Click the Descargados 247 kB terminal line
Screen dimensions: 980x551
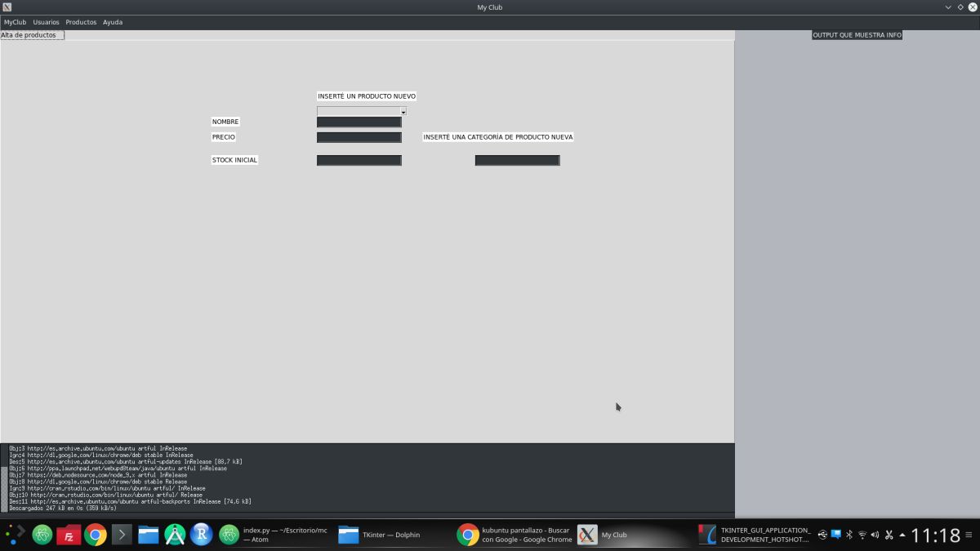63,508
